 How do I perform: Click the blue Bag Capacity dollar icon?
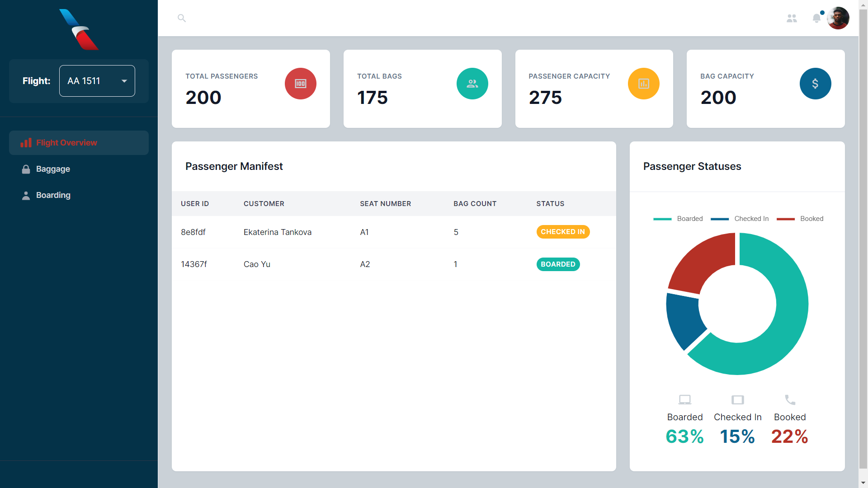pos(815,84)
